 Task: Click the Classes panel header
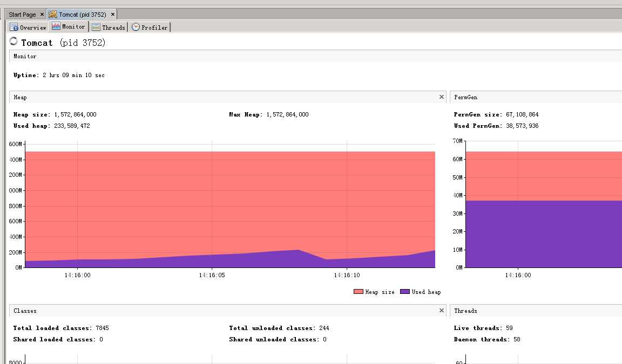[228, 311]
